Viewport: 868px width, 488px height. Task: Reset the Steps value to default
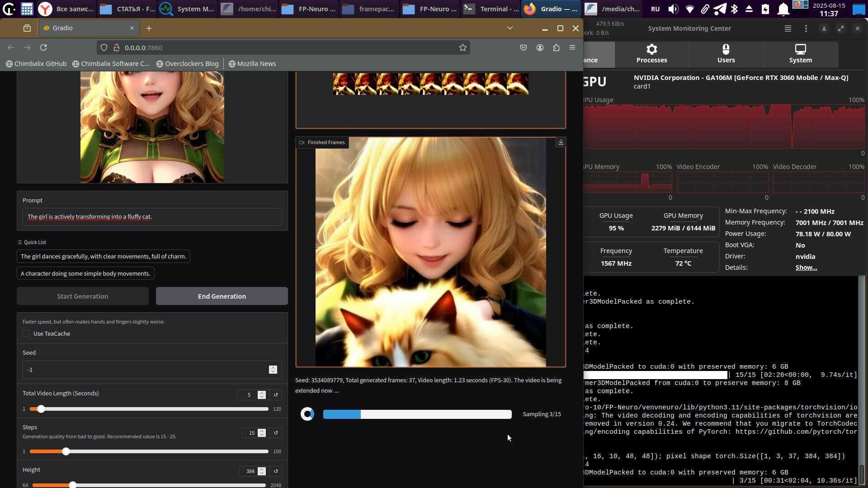[276, 433]
